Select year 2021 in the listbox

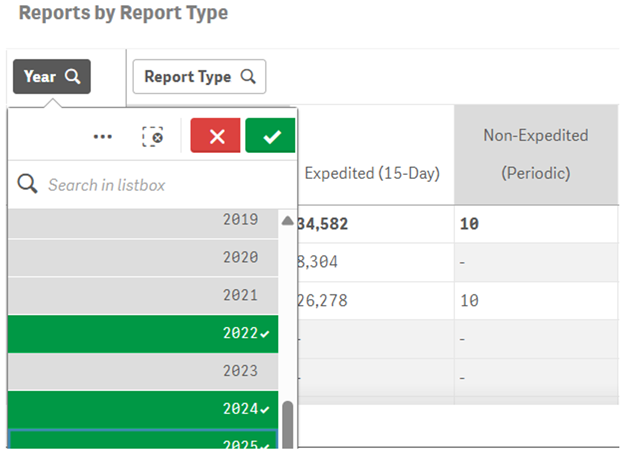(x=140, y=296)
